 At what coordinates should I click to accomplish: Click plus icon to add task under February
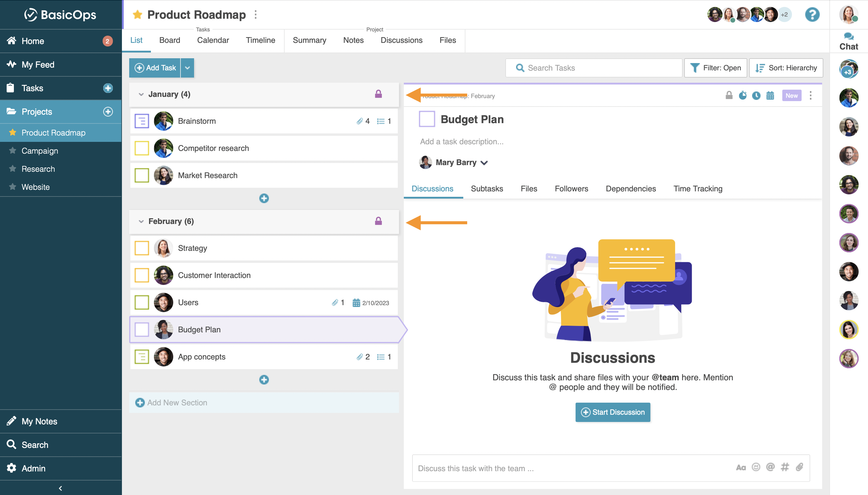point(264,379)
